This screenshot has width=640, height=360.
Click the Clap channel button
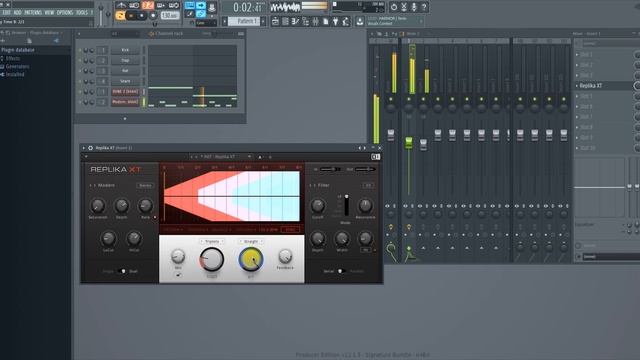(125, 60)
